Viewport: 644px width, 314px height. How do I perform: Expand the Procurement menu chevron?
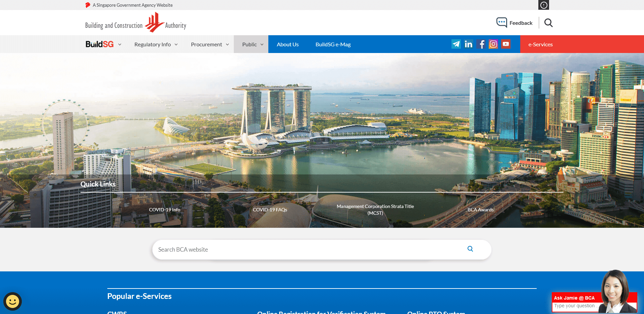[x=228, y=44]
